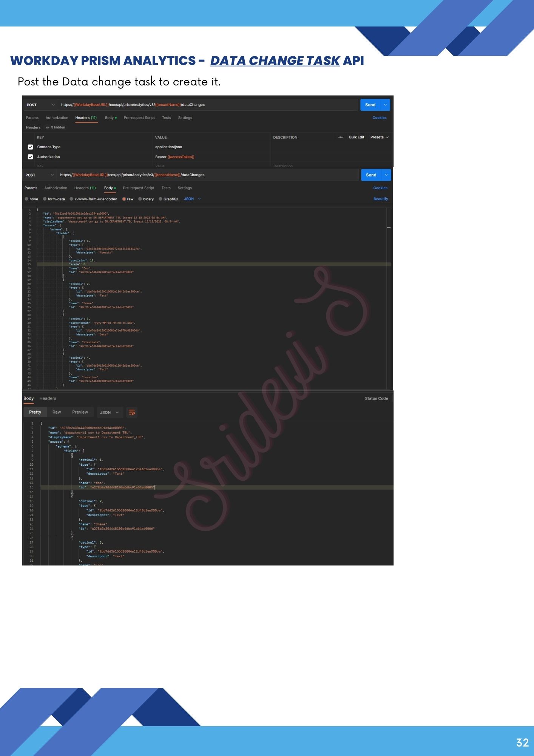The height and width of the screenshot is (756, 534).
Task: Open Tests tab in the upper request
Action: (x=167, y=118)
